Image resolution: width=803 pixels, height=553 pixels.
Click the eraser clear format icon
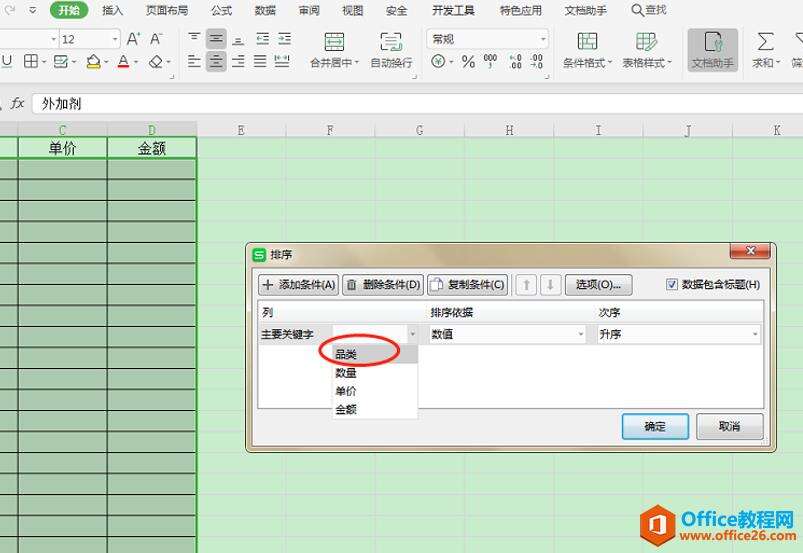(156, 62)
